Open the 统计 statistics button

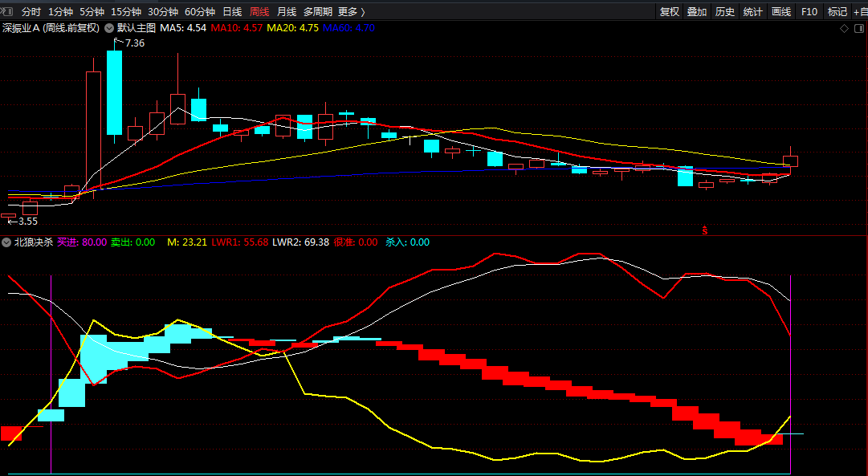point(753,11)
